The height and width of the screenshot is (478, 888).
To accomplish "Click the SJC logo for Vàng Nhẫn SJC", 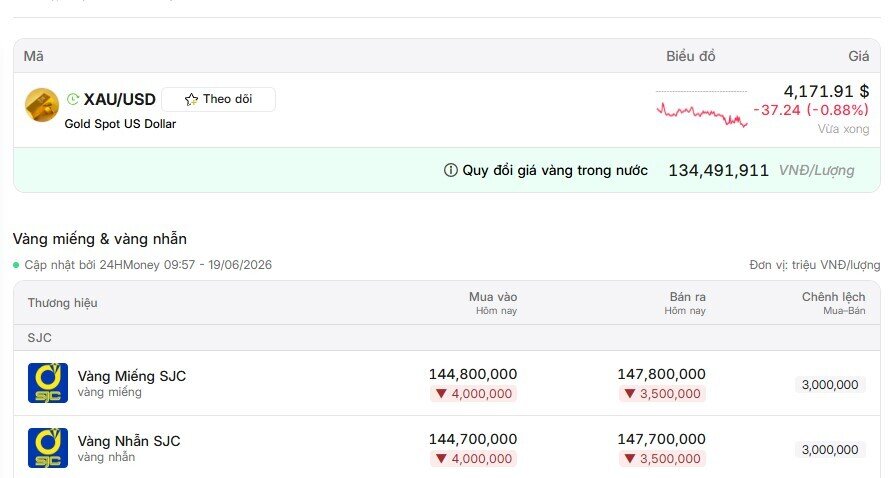I will [x=48, y=448].
